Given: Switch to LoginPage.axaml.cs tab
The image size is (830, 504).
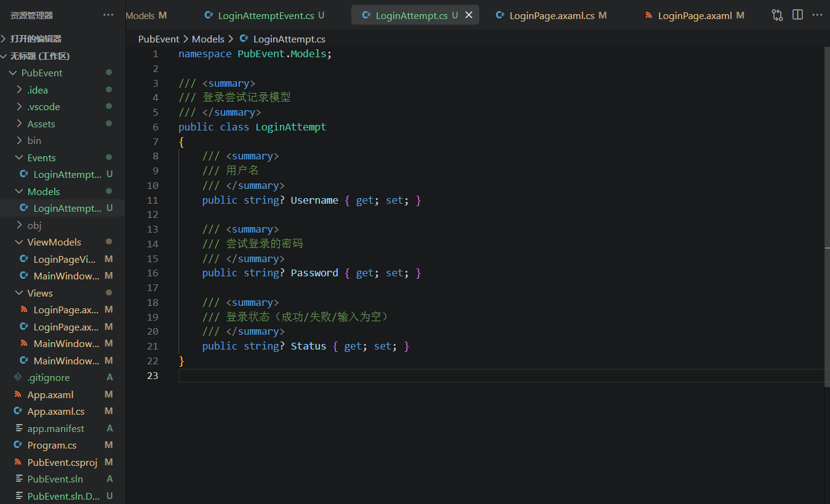Looking at the screenshot, I should point(551,15).
